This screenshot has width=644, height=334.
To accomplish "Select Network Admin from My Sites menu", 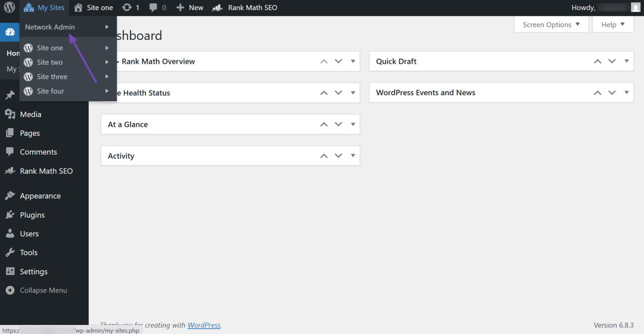I will tap(49, 27).
